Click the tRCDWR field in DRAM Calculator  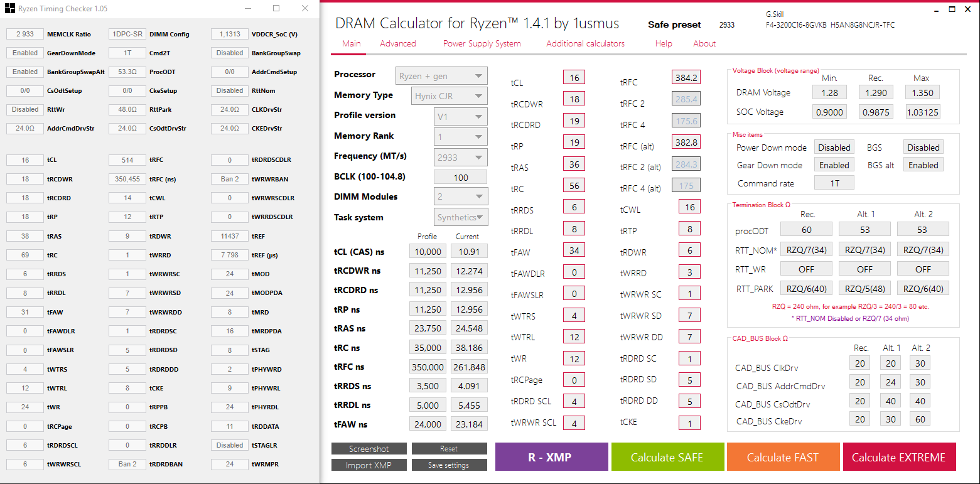[574, 99]
